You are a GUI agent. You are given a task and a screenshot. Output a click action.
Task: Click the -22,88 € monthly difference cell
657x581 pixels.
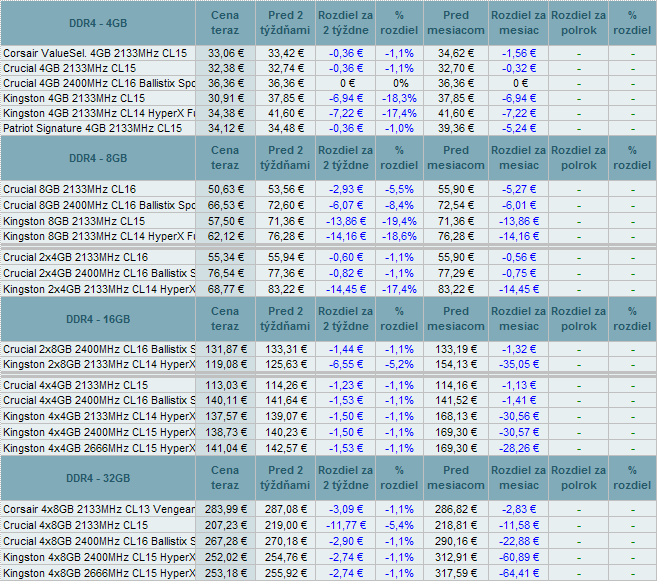(519, 541)
